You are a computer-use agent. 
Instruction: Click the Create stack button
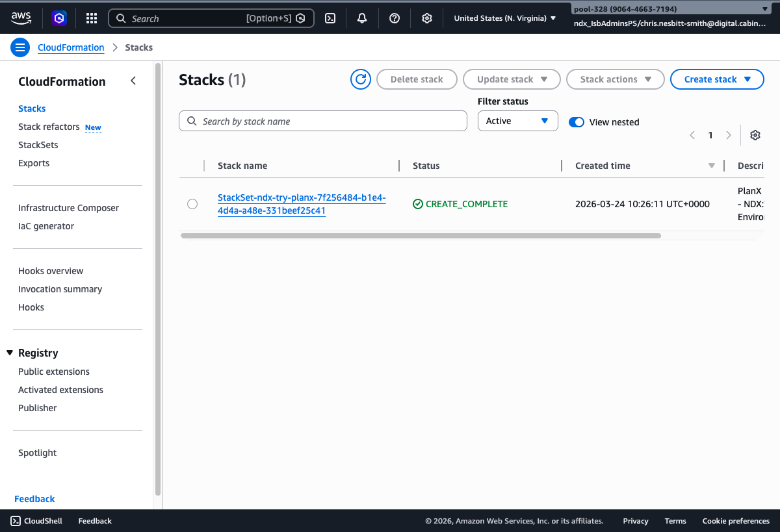coord(717,79)
